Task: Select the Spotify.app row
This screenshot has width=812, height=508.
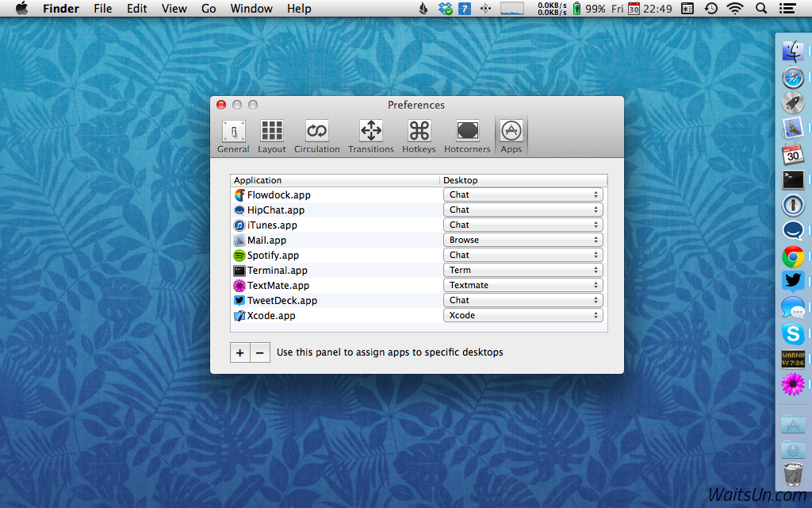Action: click(273, 256)
